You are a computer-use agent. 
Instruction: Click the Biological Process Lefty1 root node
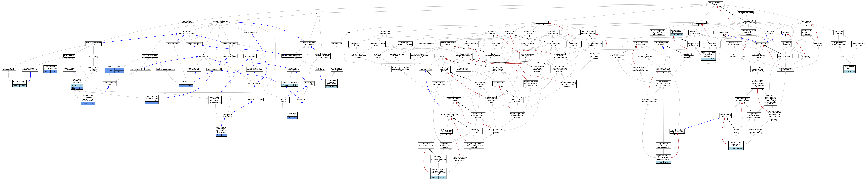[x=715, y=4]
